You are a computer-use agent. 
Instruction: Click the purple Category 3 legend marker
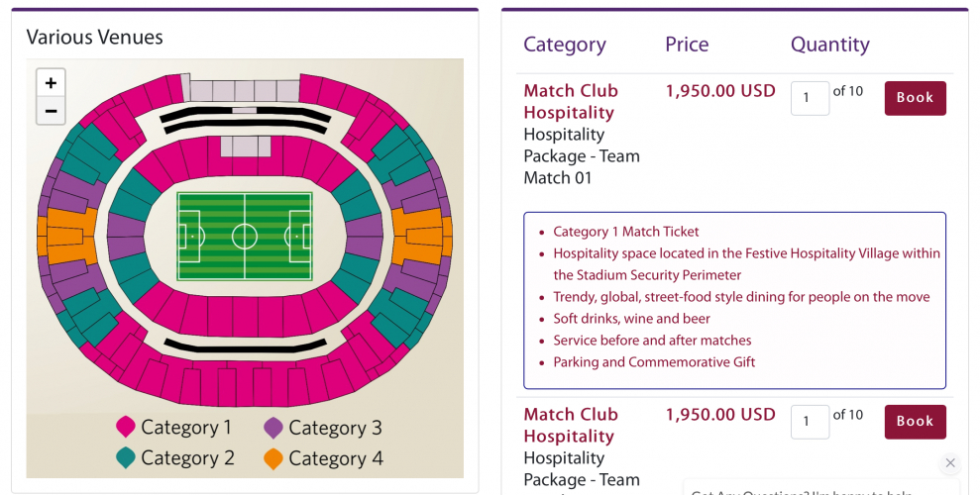click(x=273, y=428)
